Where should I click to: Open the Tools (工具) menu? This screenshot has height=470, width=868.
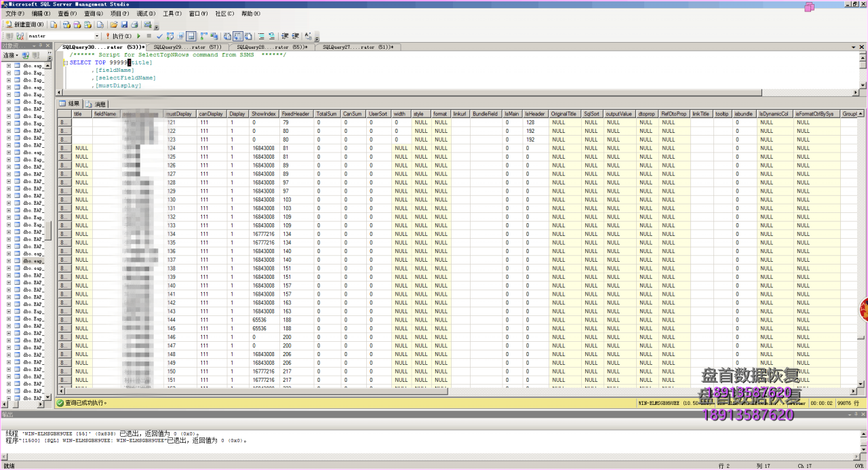172,14
